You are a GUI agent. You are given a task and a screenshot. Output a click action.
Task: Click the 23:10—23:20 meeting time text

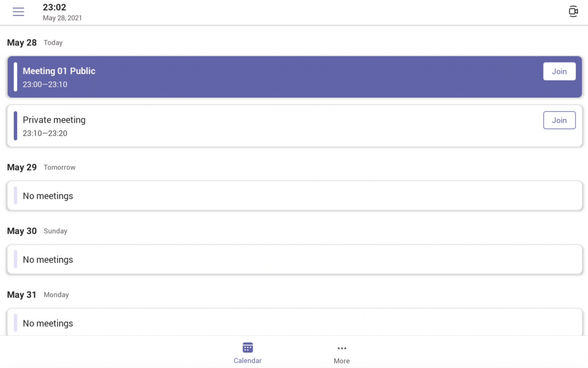click(x=45, y=133)
